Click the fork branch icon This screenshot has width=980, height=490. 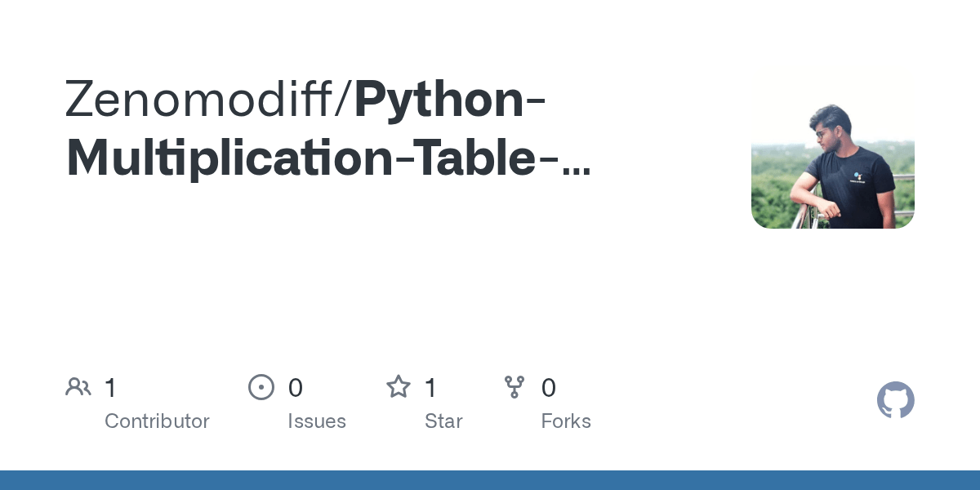click(514, 387)
